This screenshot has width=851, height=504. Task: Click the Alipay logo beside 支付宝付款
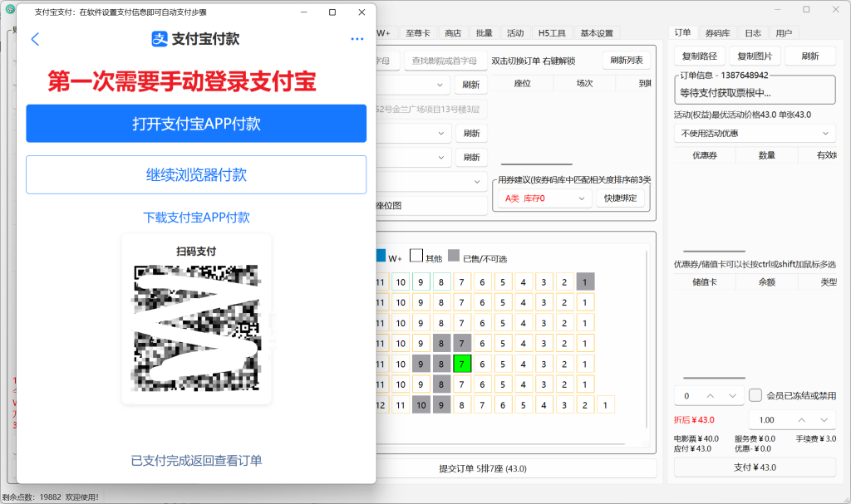(159, 39)
